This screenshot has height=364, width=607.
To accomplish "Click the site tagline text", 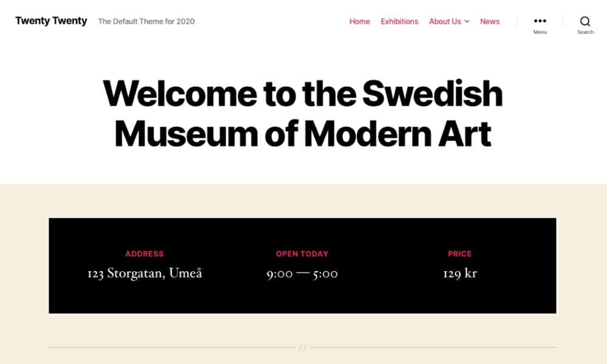I will pyautogui.click(x=146, y=21).
